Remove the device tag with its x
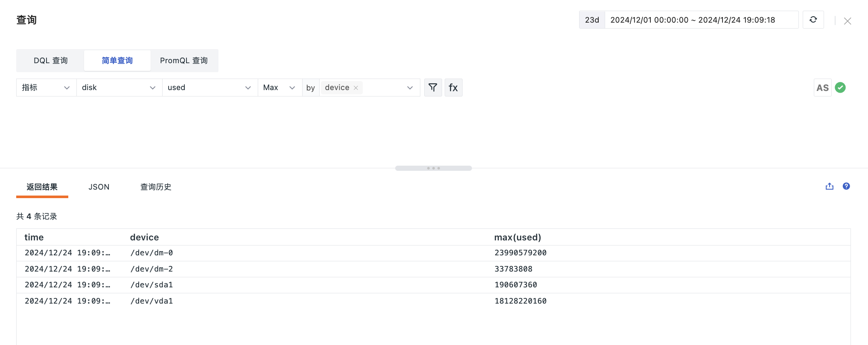Screen dimensions: 868x345 click(356, 88)
